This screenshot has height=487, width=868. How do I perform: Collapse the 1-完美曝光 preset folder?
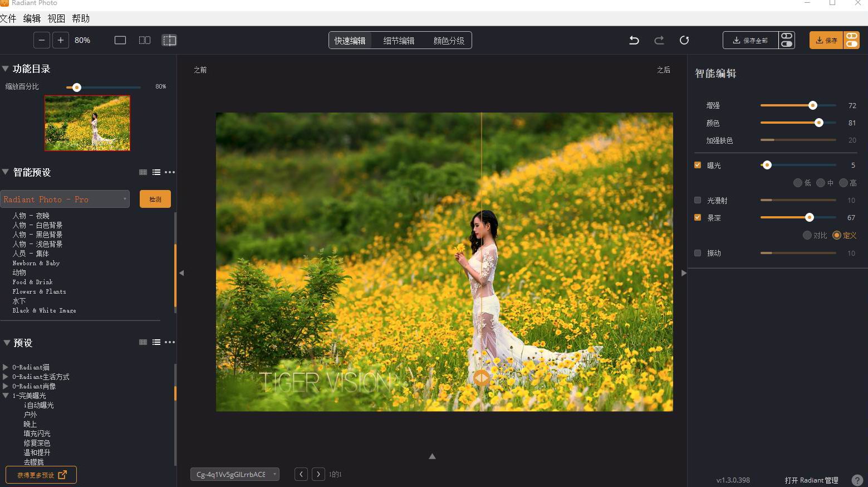point(6,396)
